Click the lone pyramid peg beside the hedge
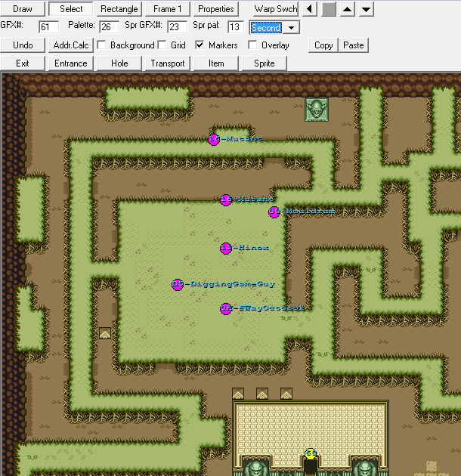This screenshot has width=461, height=476. coord(105,333)
